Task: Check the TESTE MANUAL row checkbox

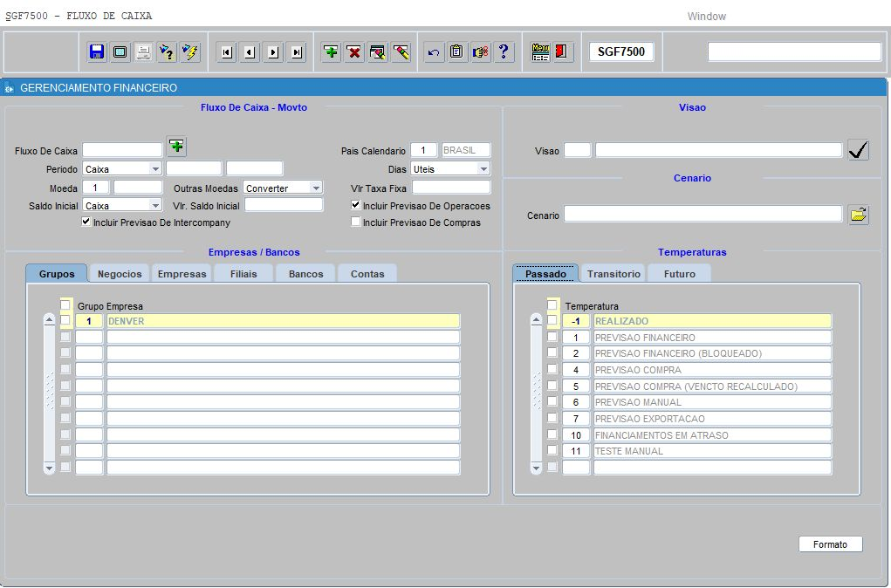Action: [x=552, y=450]
